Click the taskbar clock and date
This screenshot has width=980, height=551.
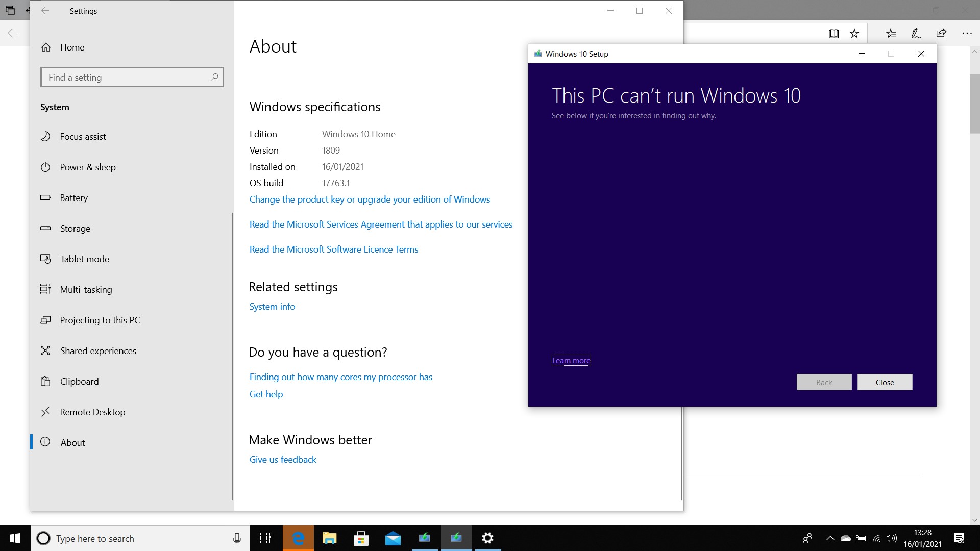pyautogui.click(x=923, y=538)
